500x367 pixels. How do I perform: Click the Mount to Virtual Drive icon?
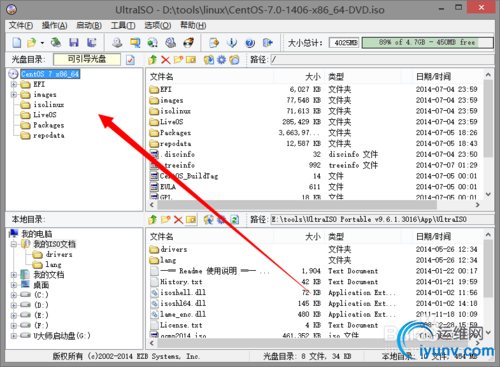(x=171, y=42)
